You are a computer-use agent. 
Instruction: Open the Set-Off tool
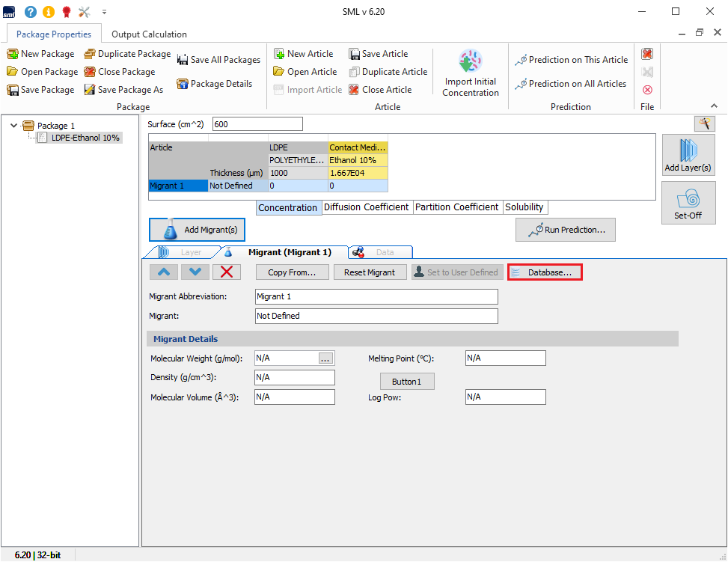coord(688,203)
